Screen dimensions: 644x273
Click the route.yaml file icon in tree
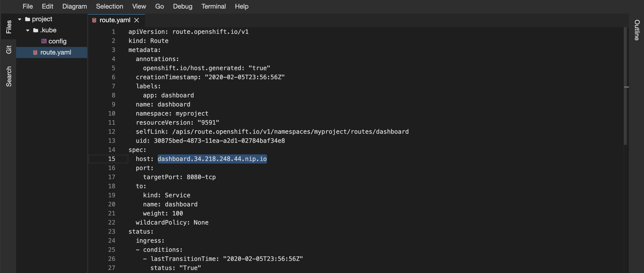[x=35, y=52]
